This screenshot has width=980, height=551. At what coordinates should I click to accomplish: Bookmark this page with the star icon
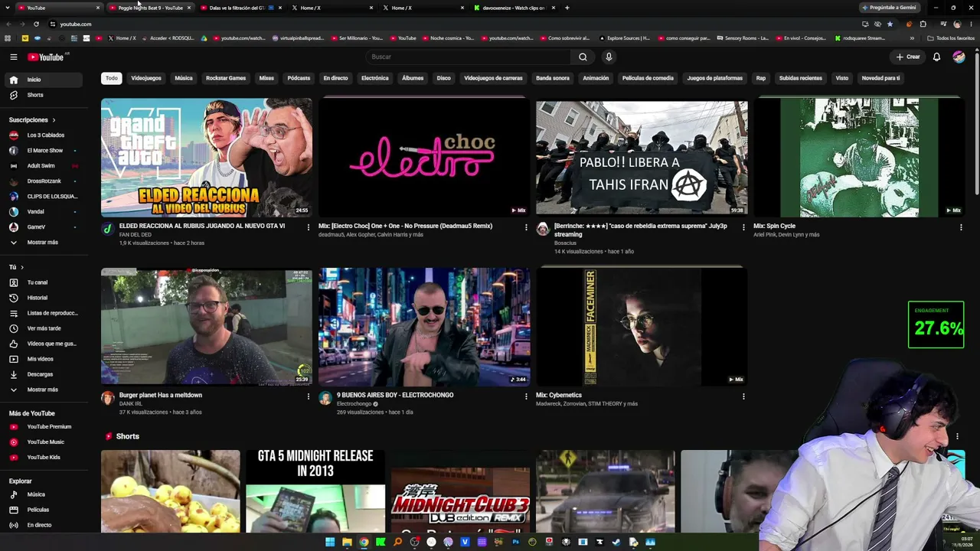[x=890, y=24]
